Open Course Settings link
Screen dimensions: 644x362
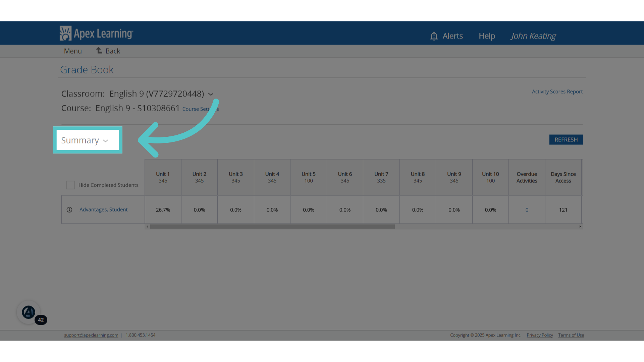[x=201, y=109]
